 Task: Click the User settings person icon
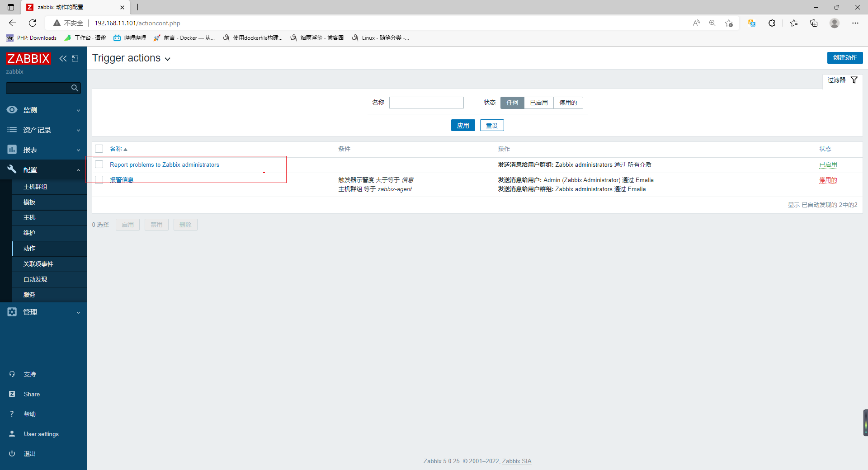(12, 434)
